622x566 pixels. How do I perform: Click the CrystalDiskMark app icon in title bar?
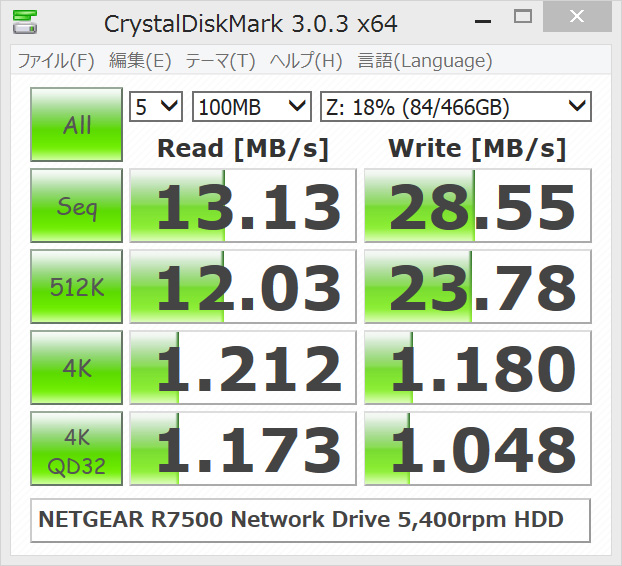pyautogui.click(x=25, y=23)
